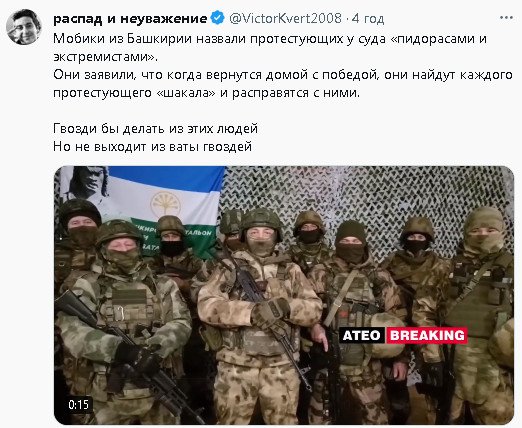Visit the @VictorKvert2008 handle
The width and height of the screenshot is (522, 428).
tap(285, 18)
